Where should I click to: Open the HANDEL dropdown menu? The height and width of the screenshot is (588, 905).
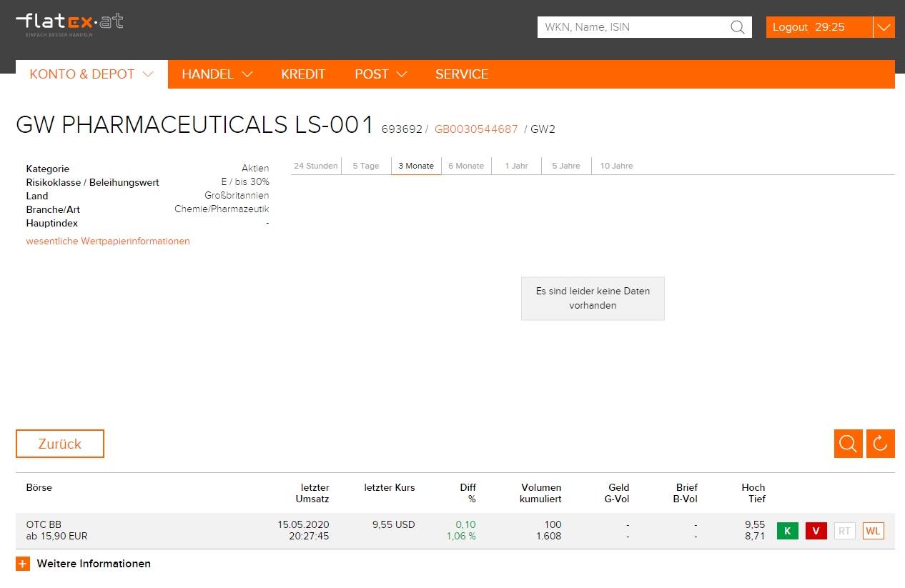click(x=217, y=74)
